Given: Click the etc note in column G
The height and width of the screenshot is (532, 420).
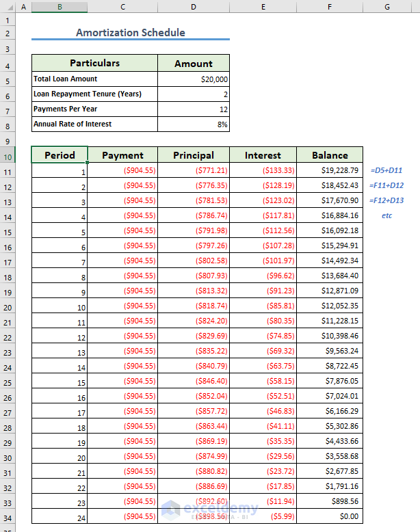Looking at the screenshot, I should (386, 215).
